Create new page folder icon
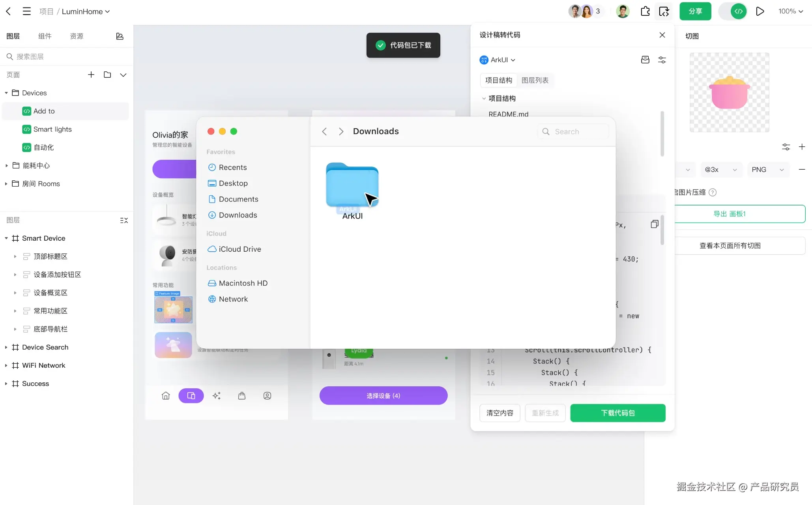This screenshot has height=505, width=812. point(107,75)
